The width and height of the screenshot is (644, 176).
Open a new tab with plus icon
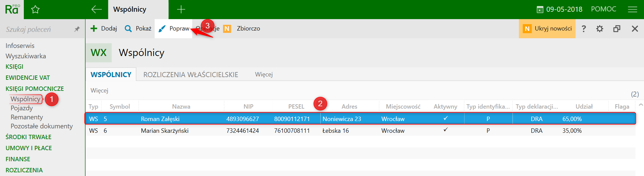181,9
